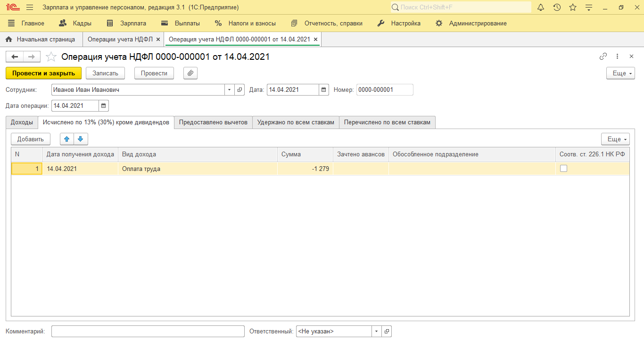Move row up with blue arrow
Image resolution: width=644 pixels, height=340 pixels.
tap(67, 139)
